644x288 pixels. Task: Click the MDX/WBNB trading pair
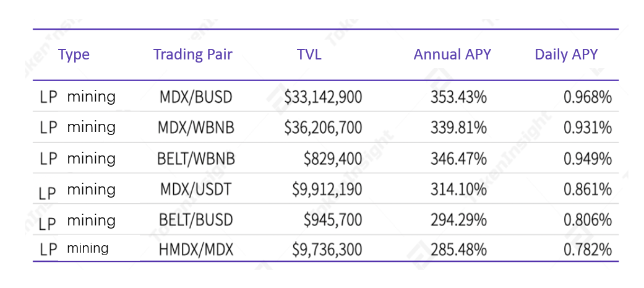(196, 128)
